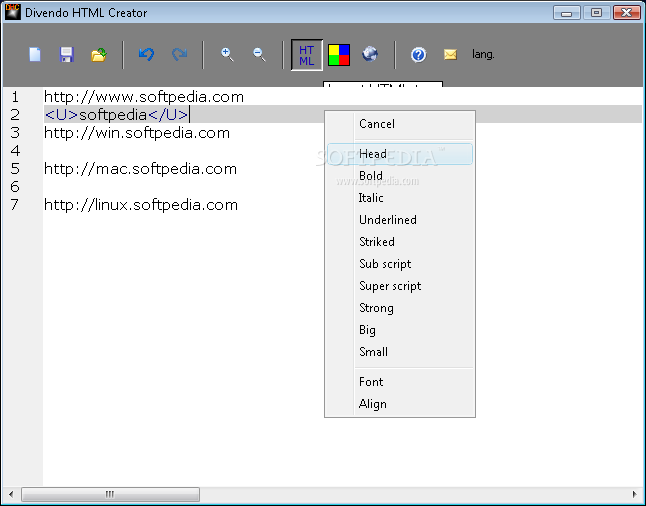Zoom out with the minus magnifier
The width and height of the screenshot is (646, 506).
[259, 54]
